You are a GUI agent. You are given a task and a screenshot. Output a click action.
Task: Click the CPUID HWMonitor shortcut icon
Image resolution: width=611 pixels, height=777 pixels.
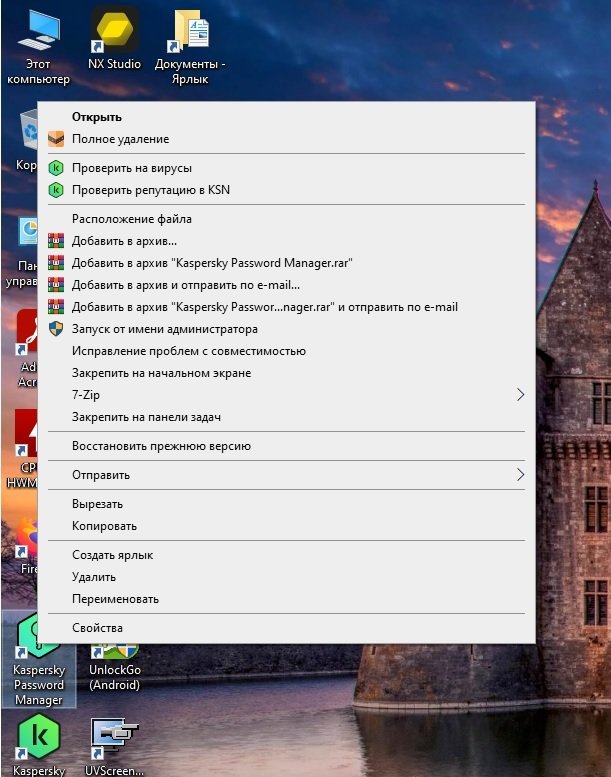[x=25, y=434]
